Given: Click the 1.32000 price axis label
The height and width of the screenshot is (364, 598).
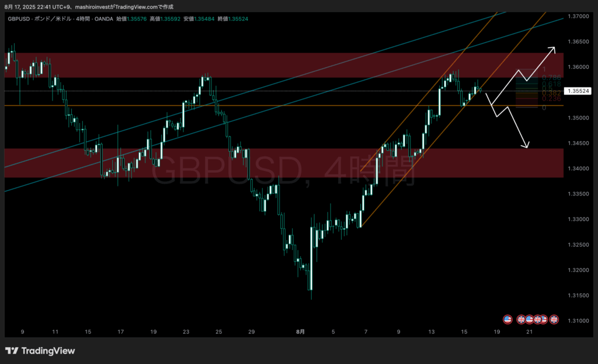Looking at the screenshot, I should [x=578, y=270].
